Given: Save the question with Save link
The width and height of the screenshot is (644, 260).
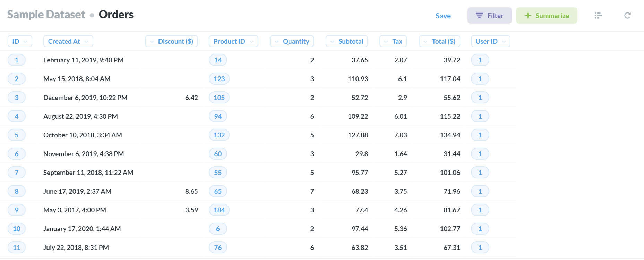Looking at the screenshot, I should pyautogui.click(x=443, y=16).
